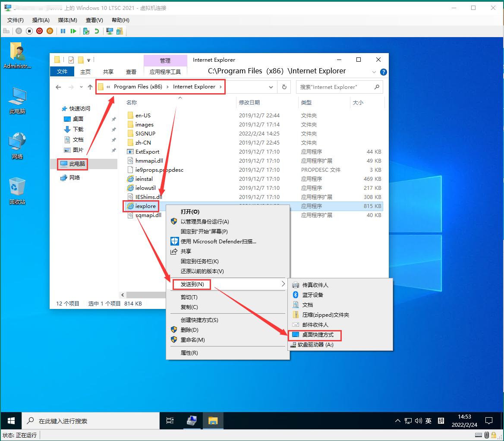Open the address bar history dropdown
The width and height of the screenshot is (504, 441).
pyautogui.click(x=271, y=87)
